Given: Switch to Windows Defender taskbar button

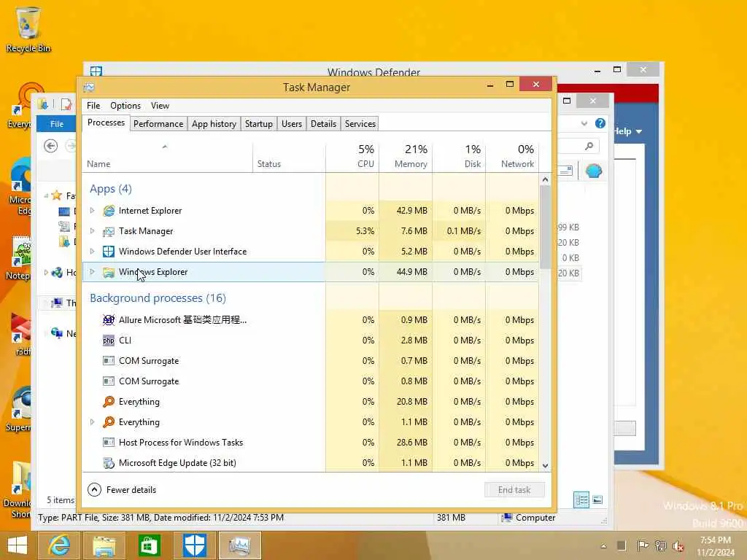Looking at the screenshot, I should [x=194, y=545].
